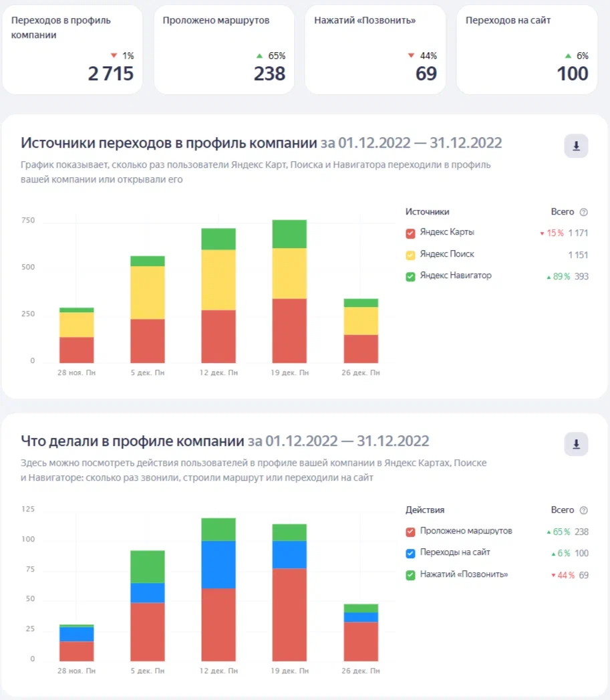610x700 pixels.
Task: Toggle Яндекс Навигатор source checkbox
Action: (x=411, y=276)
